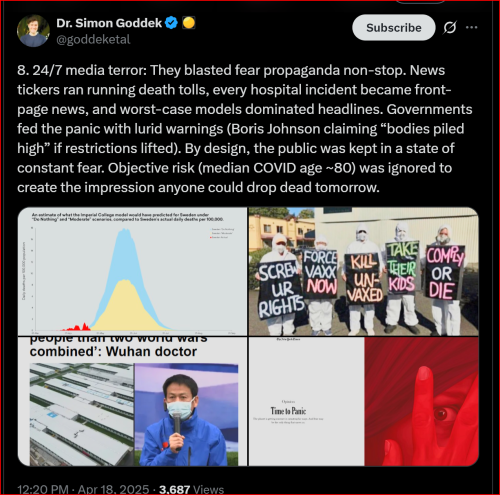This screenshot has height=495, width=500.
Task: Click the masked doctor holding microphone
Action: [x=186, y=414]
